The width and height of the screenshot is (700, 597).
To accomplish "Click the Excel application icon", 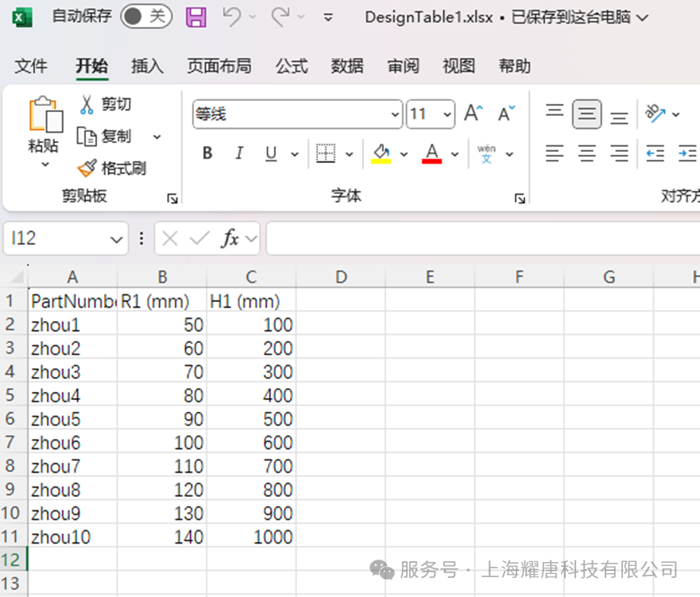I will pos(21,17).
